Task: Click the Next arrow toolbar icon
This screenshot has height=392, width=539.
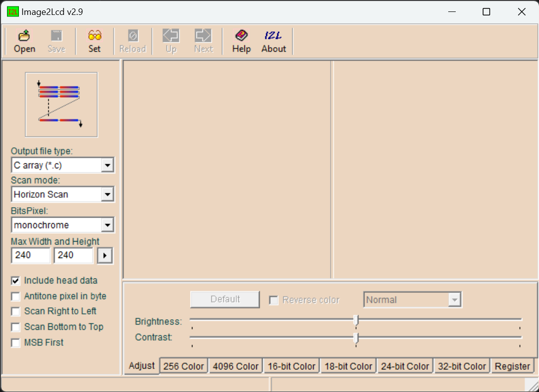Action: (203, 41)
